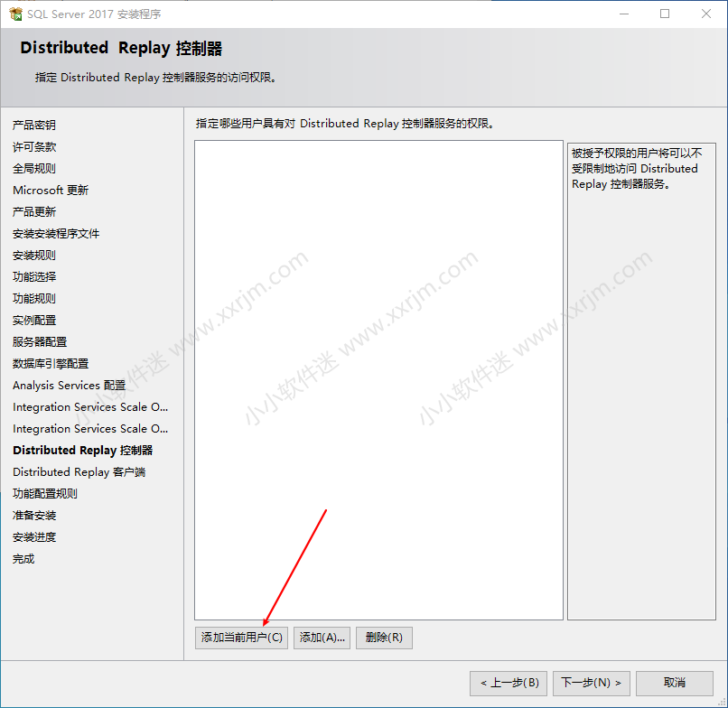Select 功能配置规则 step in sidebar

(x=45, y=493)
